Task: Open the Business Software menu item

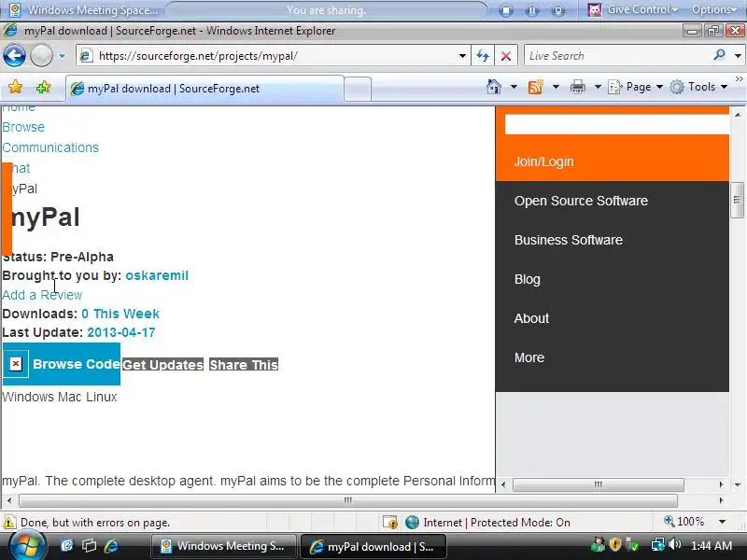Action: click(x=569, y=240)
